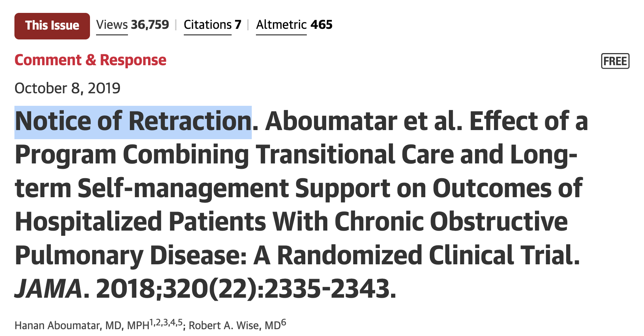Image resolution: width=644 pixels, height=336 pixels.
Task: Click the italic JAMA journal name
Action: [49, 289]
